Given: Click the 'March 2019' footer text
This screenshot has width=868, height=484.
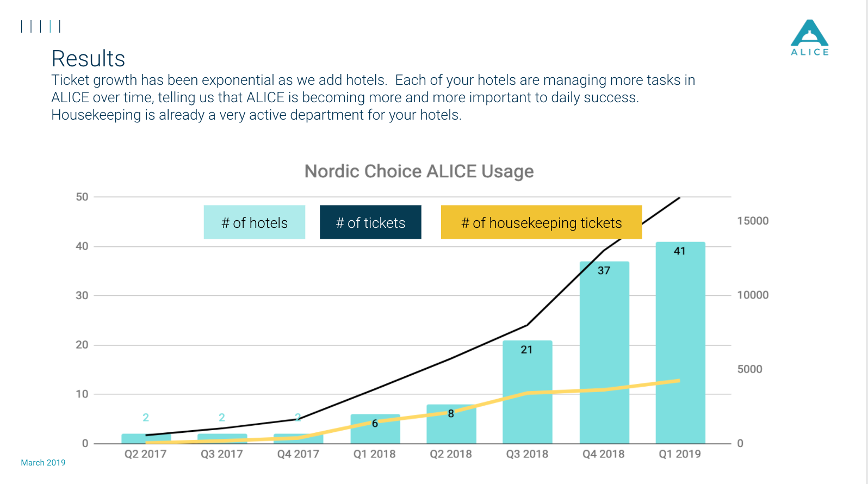Looking at the screenshot, I should click(x=43, y=463).
